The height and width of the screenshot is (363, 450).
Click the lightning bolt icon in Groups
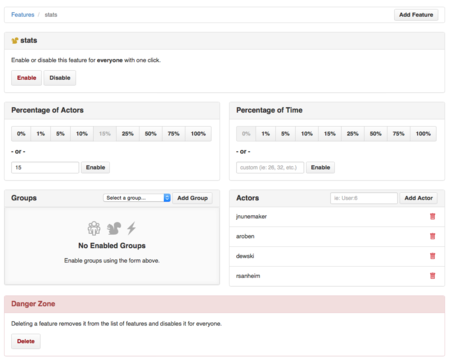pyautogui.click(x=131, y=228)
